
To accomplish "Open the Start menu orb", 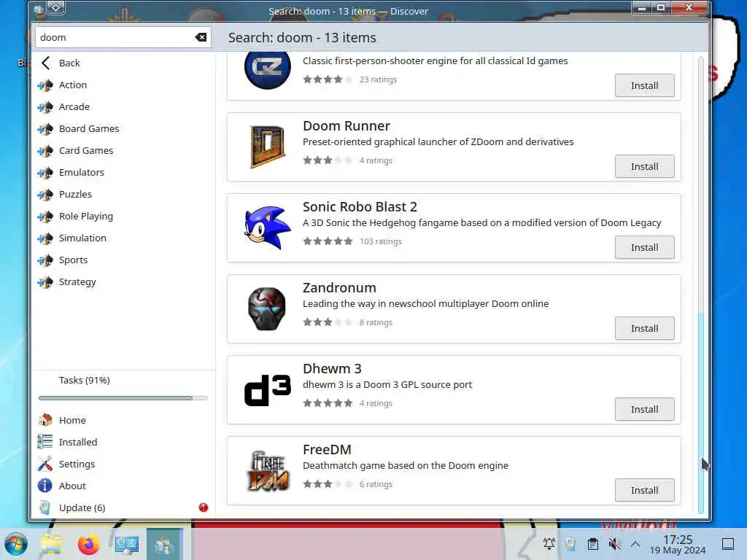I will (16, 544).
